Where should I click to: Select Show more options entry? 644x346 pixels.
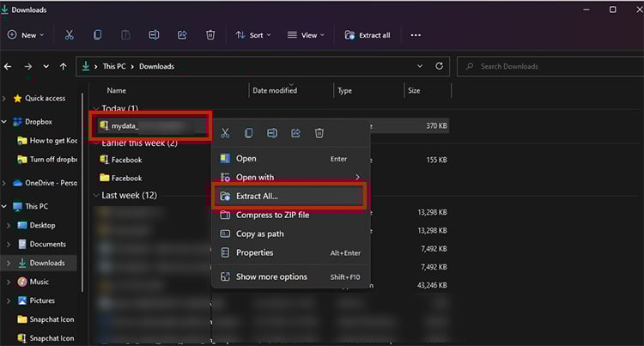[271, 276]
